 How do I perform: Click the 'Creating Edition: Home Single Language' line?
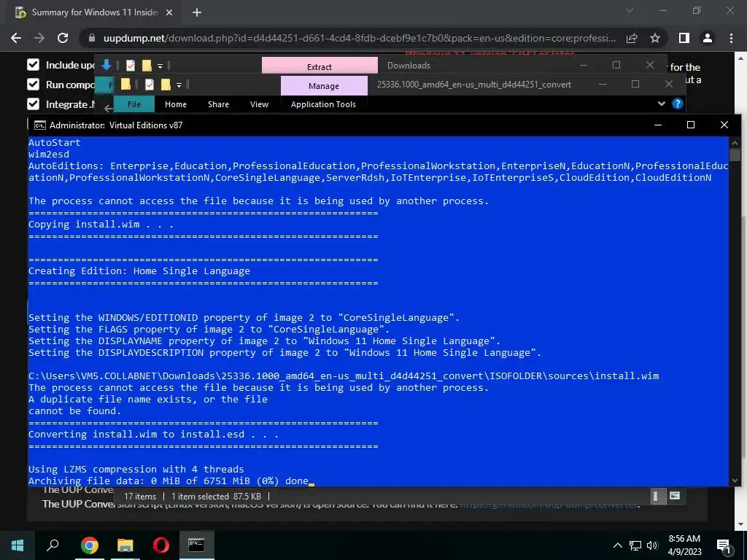139,271
